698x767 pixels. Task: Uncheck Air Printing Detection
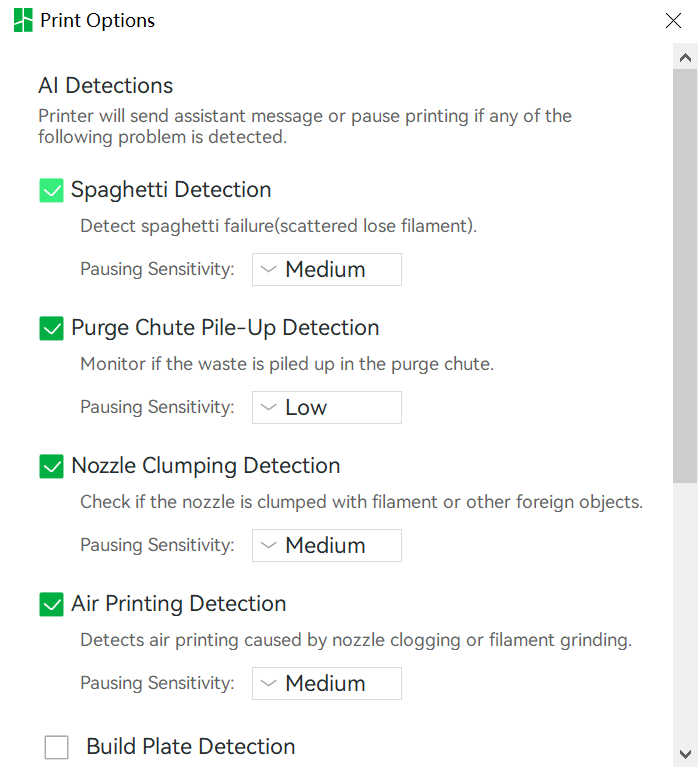[51, 604]
